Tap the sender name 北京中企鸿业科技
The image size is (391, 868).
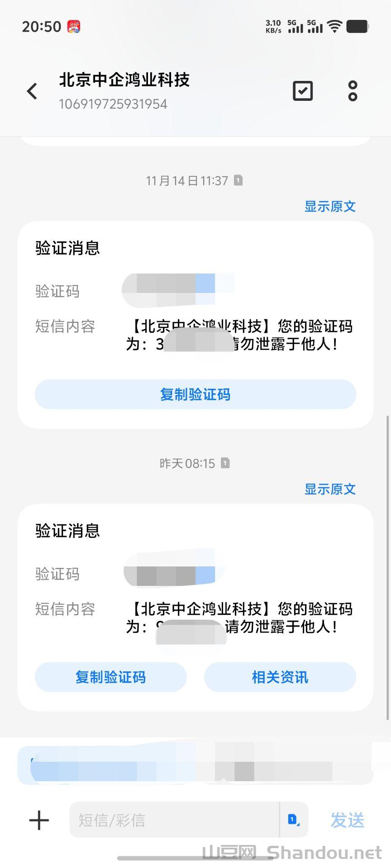pos(124,80)
